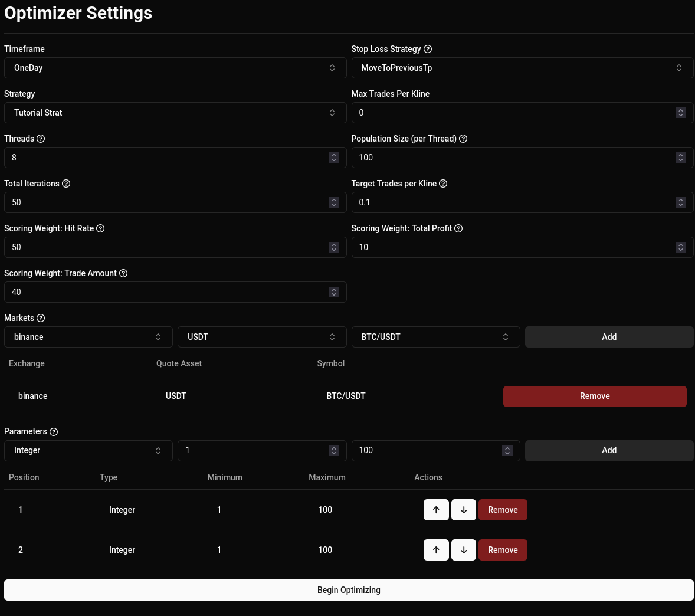Open the Parameters help tooltip
695x616 pixels.
coord(54,431)
